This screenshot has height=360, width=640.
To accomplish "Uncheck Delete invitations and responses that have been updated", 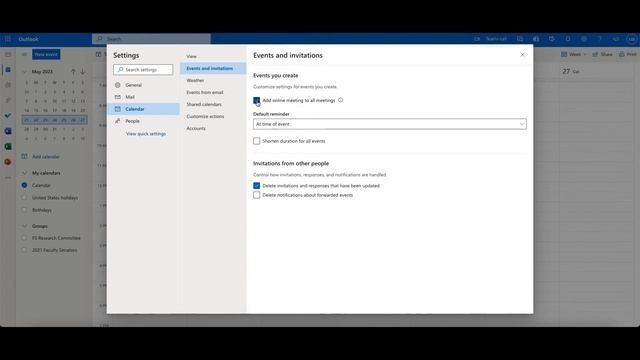I will coord(256,186).
